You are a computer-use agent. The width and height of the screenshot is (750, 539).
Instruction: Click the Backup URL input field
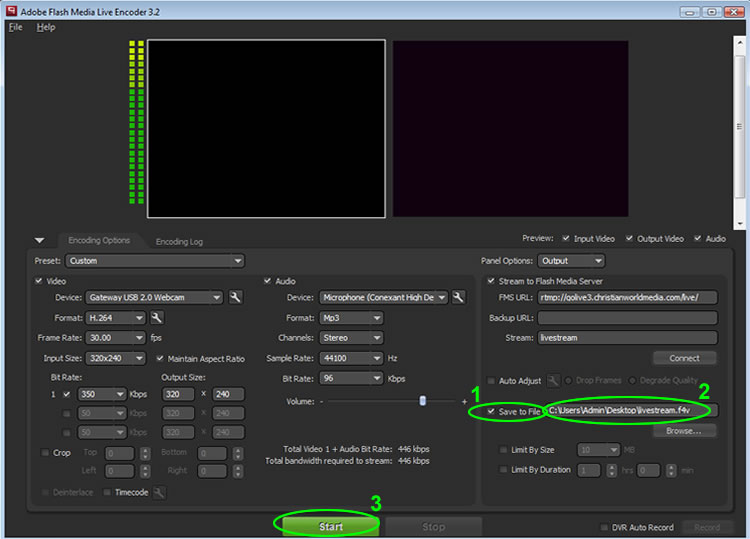(627, 318)
